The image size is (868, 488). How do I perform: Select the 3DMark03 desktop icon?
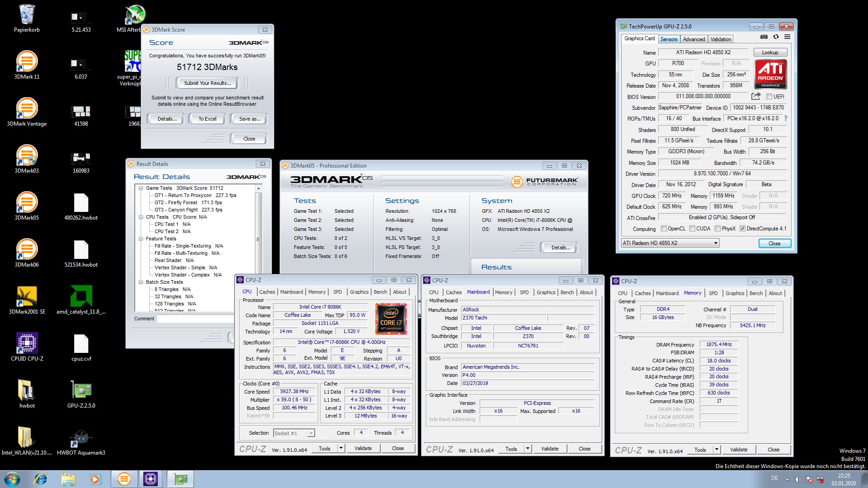click(x=27, y=160)
